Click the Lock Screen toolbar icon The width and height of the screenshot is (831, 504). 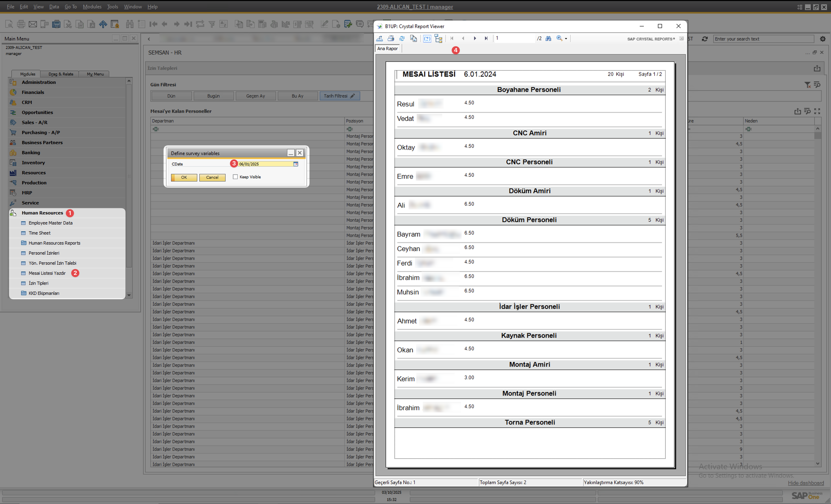pyautogui.click(x=115, y=24)
